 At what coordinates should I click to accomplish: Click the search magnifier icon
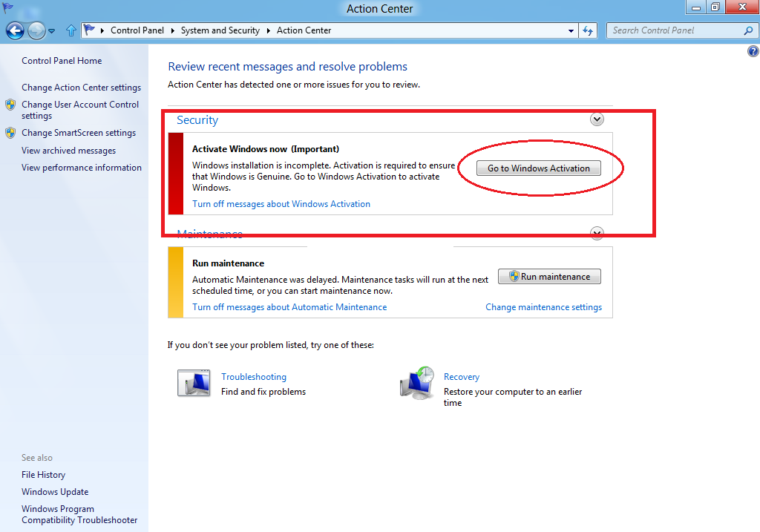click(x=748, y=30)
